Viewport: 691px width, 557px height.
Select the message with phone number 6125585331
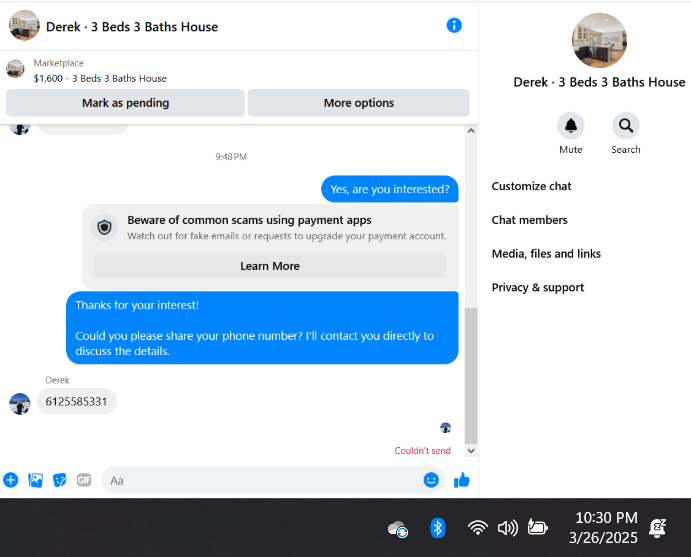pyautogui.click(x=76, y=401)
